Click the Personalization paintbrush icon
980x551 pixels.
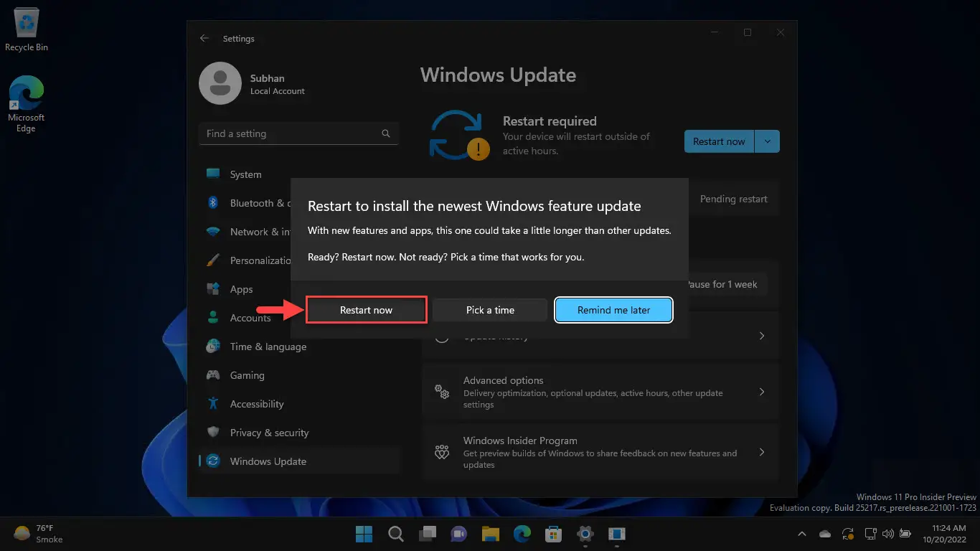click(213, 260)
